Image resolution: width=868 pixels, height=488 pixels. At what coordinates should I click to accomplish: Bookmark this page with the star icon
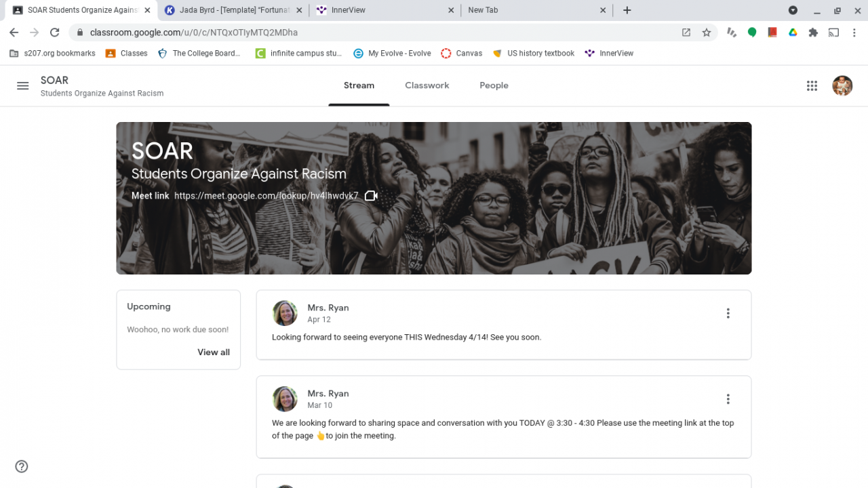coord(707,33)
